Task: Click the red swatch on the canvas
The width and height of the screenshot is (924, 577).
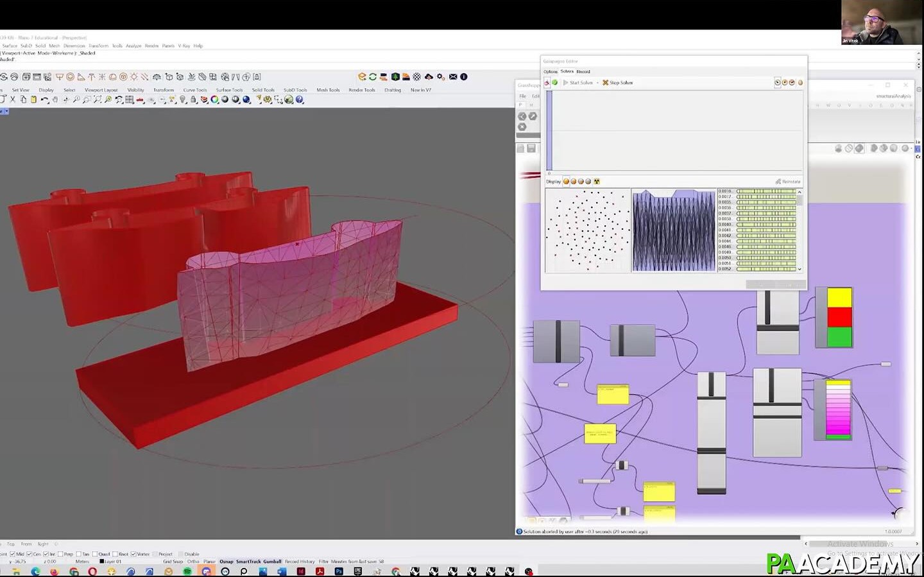Action: pos(839,317)
